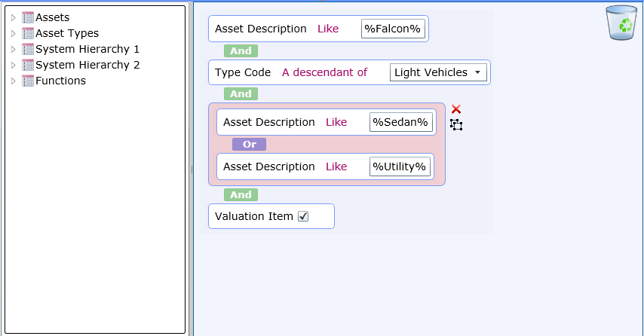Change the 'A descendant of' operator
The height and width of the screenshot is (336, 644).
click(x=324, y=72)
